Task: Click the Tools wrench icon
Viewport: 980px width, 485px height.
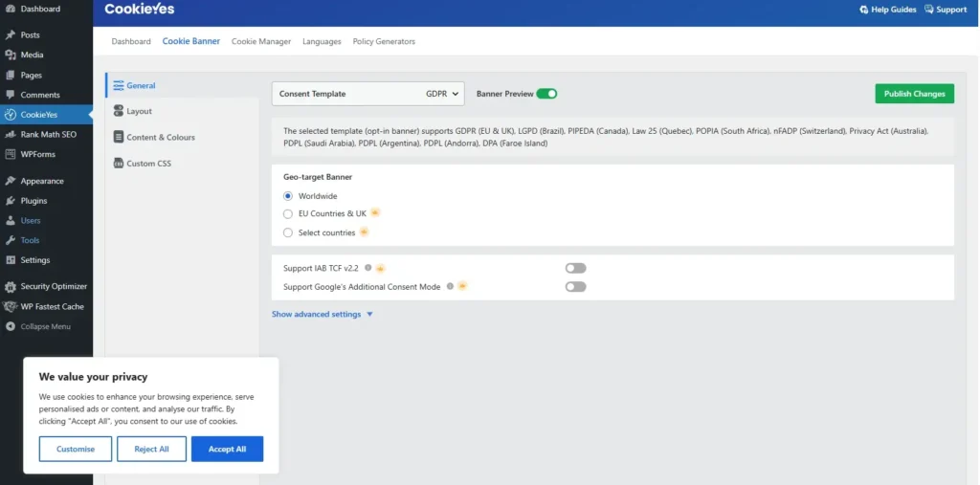Action: pos(10,240)
